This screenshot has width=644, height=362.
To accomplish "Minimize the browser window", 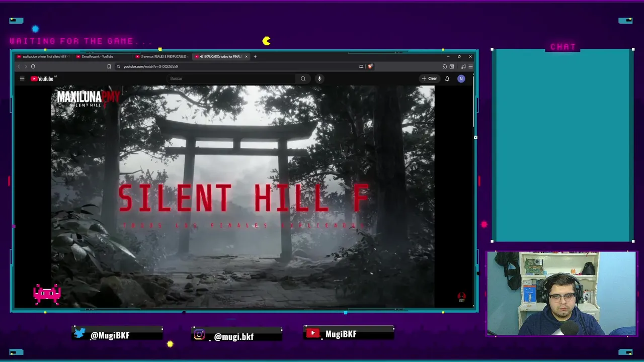I will [448, 56].
